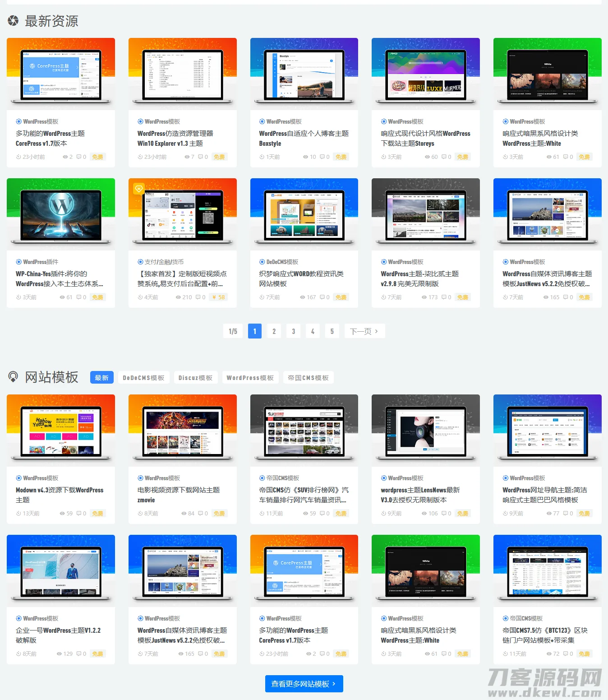Click the yellow badge icon on 短视频点赞系统 thumbnail
The image size is (608, 700).
138,188
